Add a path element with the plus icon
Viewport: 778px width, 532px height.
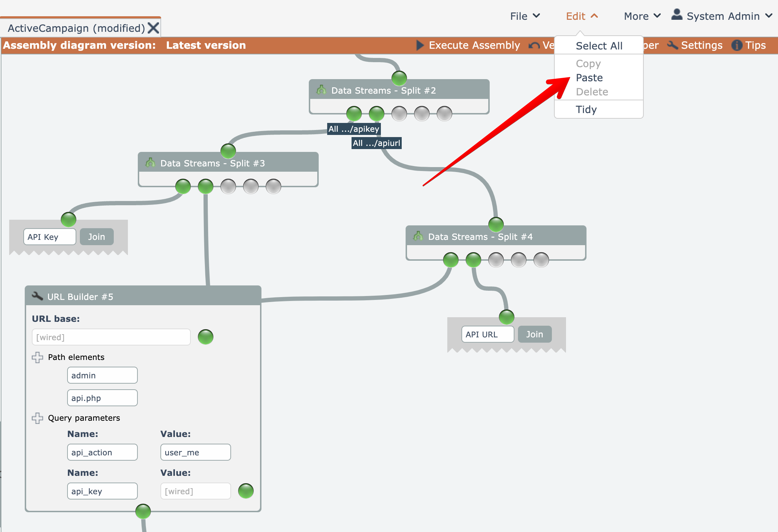(37, 357)
